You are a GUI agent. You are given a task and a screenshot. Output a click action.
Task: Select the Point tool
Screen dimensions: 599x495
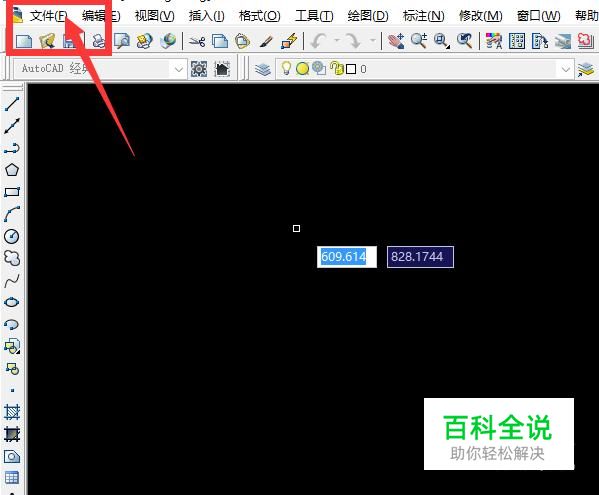pyautogui.click(x=12, y=390)
